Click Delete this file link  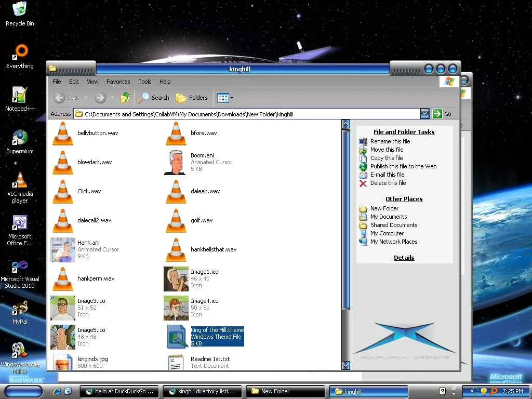[388, 183]
